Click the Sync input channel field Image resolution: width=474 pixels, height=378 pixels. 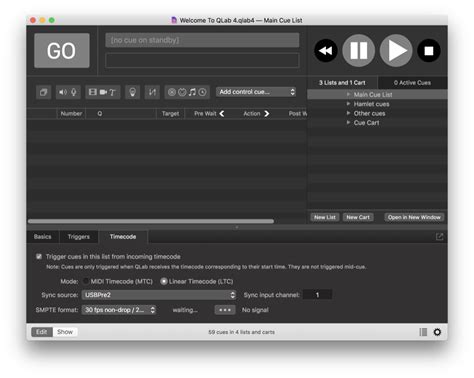[317, 295]
